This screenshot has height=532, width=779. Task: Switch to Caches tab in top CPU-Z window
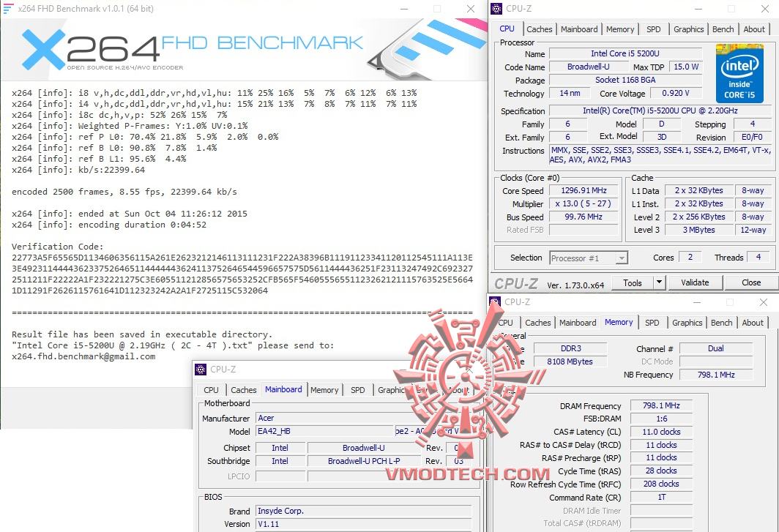click(x=539, y=29)
